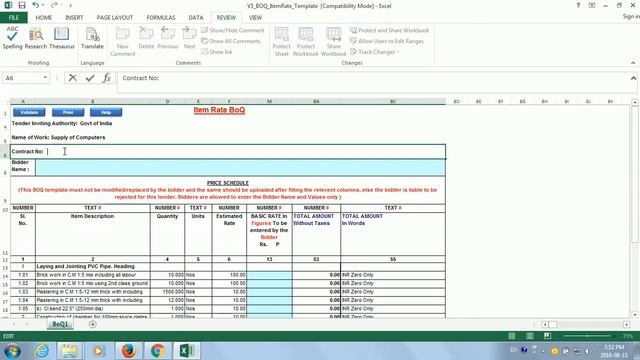Click the Save icon in quick access toolbar
The image size is (640, 360).
point(22,5)
